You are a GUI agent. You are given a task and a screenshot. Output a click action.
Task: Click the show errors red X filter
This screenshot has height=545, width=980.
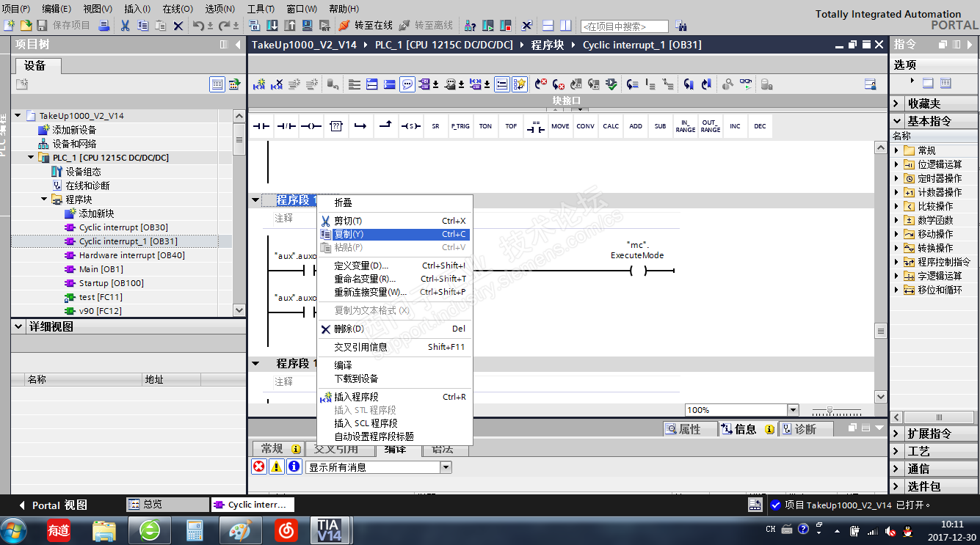(259, 467)
